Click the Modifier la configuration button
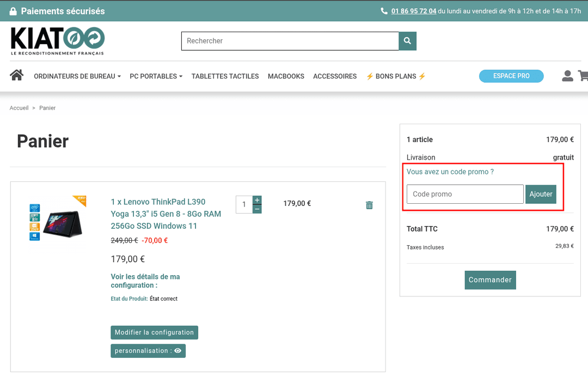 (x=154, y=332)
